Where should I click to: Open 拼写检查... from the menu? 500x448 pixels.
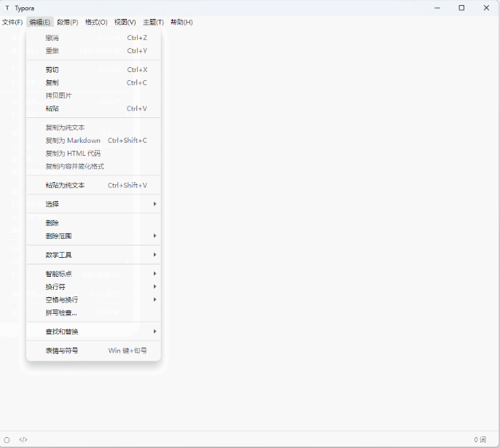coord(93,313)
